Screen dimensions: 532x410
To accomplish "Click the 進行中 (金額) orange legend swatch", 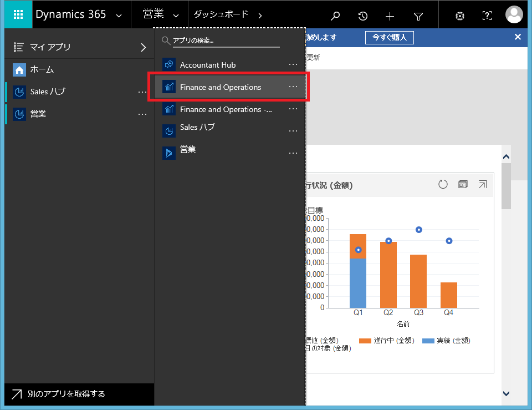I will (x=365, y=341).
